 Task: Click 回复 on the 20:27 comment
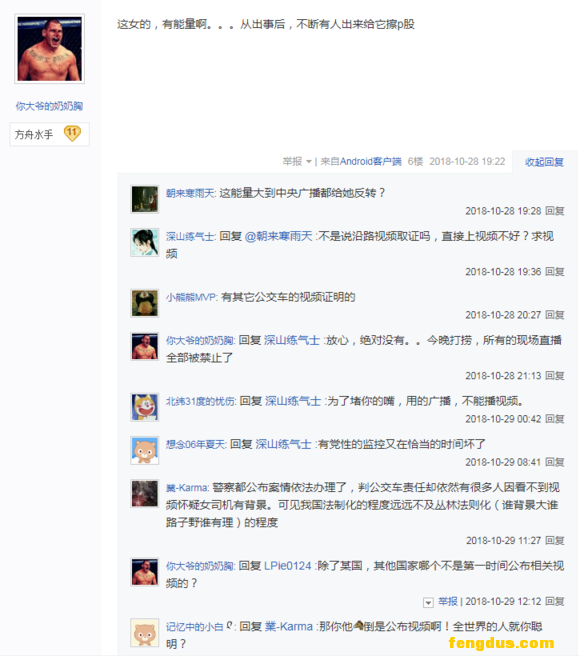coord(554,315)
